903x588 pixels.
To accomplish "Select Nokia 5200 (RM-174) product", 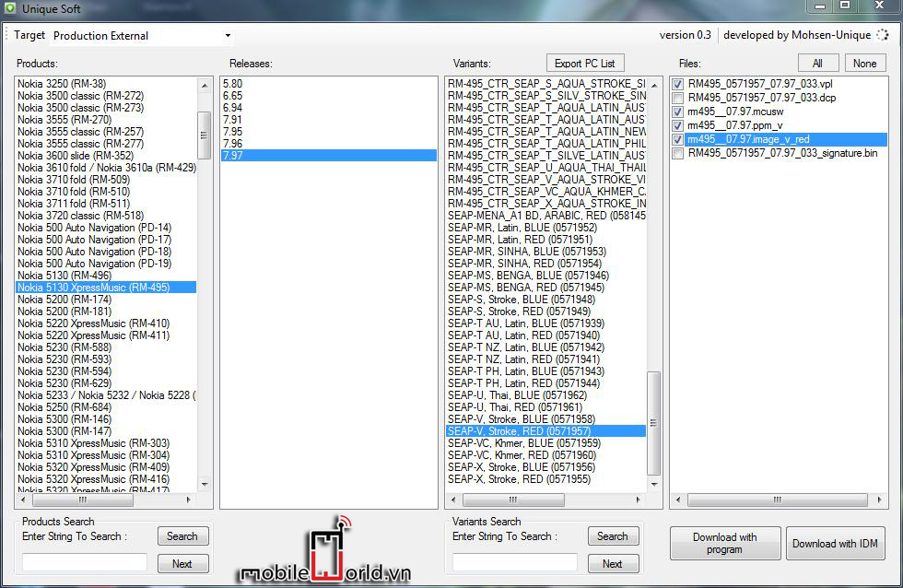I will tap(106, 300).
